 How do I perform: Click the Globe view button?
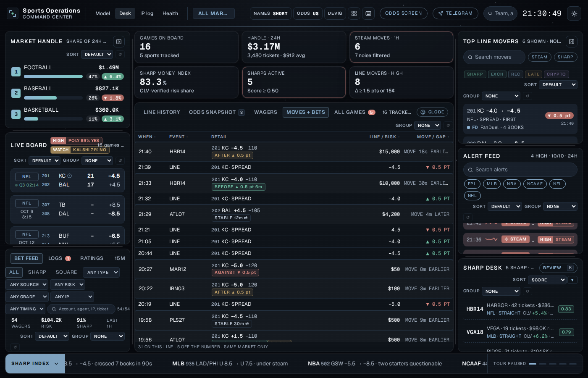[x=432, y=112]
